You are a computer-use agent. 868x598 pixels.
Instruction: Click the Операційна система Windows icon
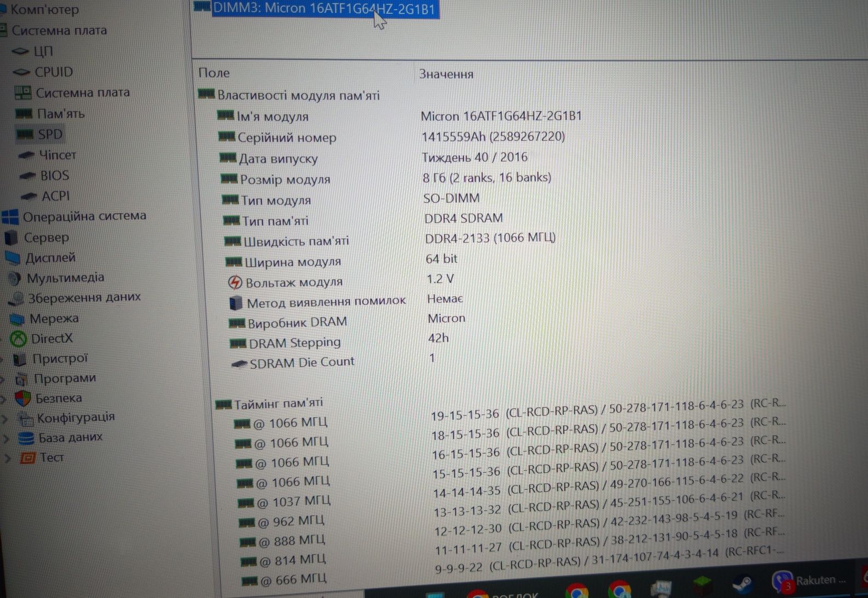(x=10, y=217)
